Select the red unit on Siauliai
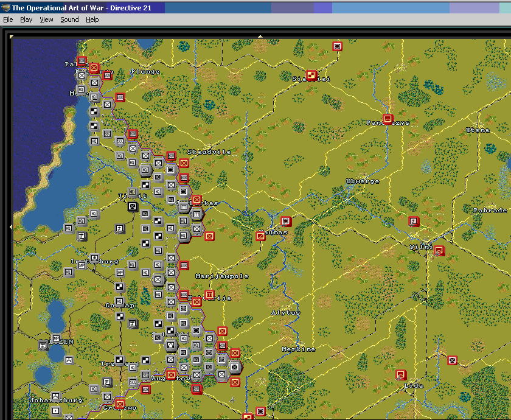511x420 pixels. click(311, 75)
